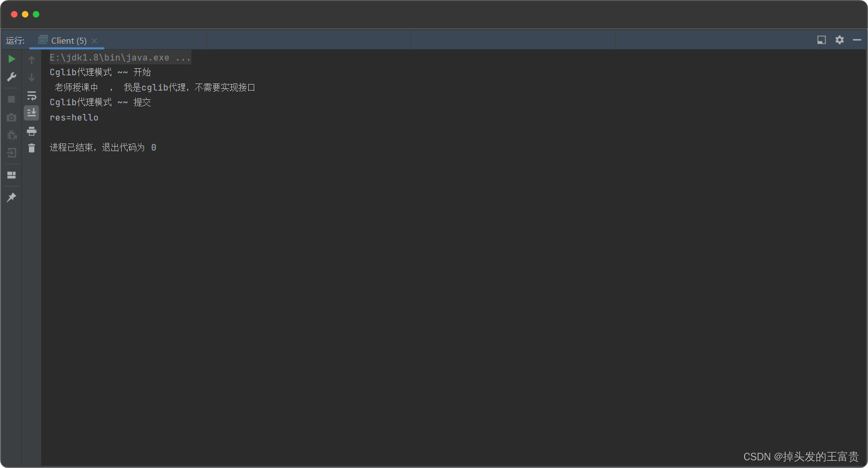Click the Exit icon in the run toolbar
The width and height of the screenshot is (868, 468).
point(11,153)
